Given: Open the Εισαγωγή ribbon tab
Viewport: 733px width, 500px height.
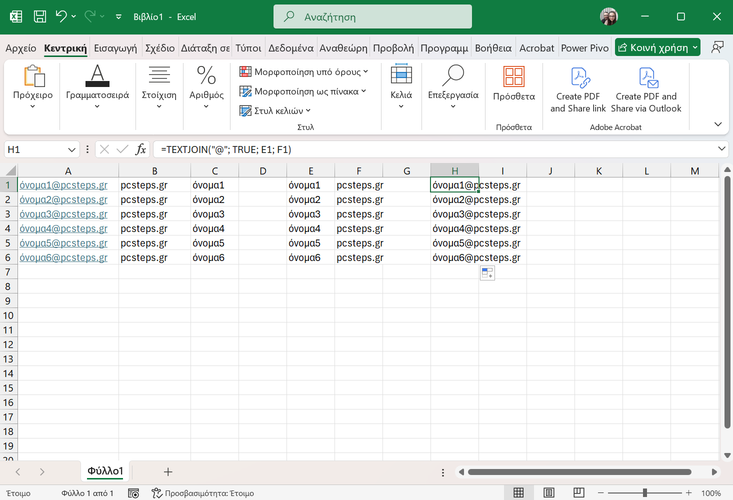Looking at the screenshot, I should 116,48.
